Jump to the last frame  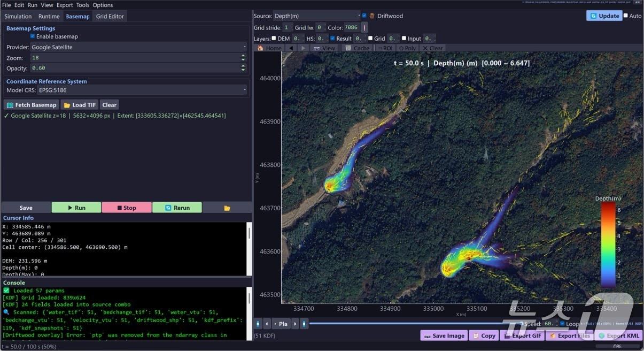[x=304, y=324]
